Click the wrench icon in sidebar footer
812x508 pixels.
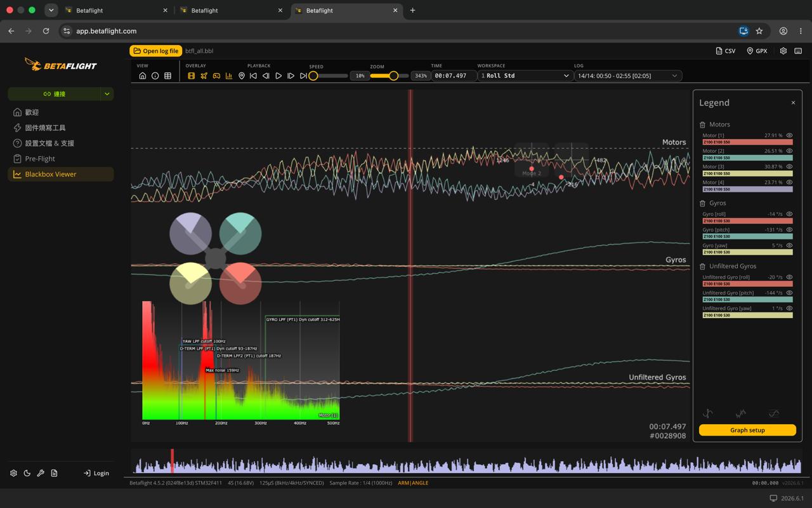(41, 473)
